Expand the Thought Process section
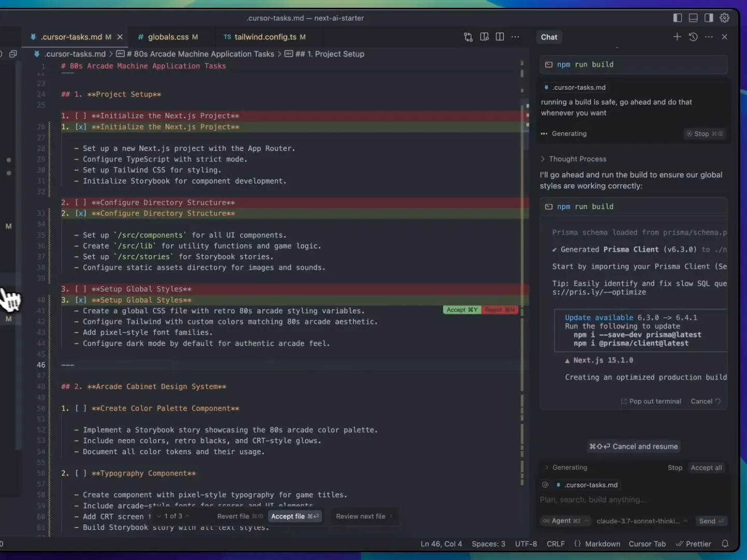 point(573,159)
